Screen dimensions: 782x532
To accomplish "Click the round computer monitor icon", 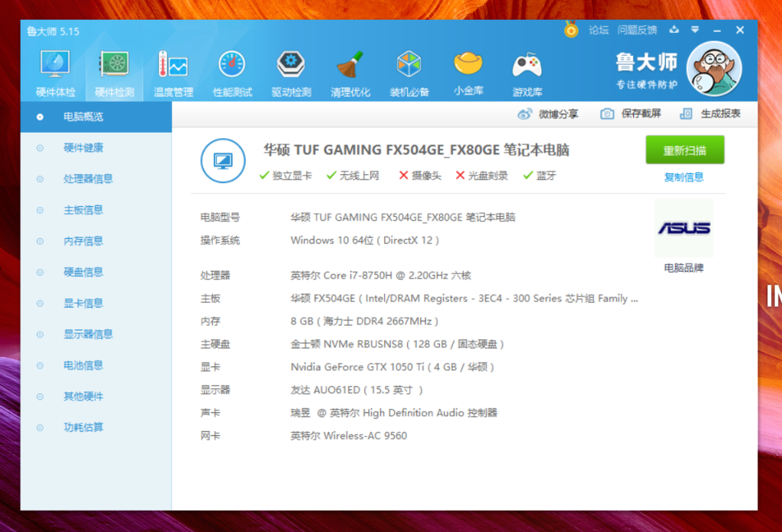I will pos(223,160).
